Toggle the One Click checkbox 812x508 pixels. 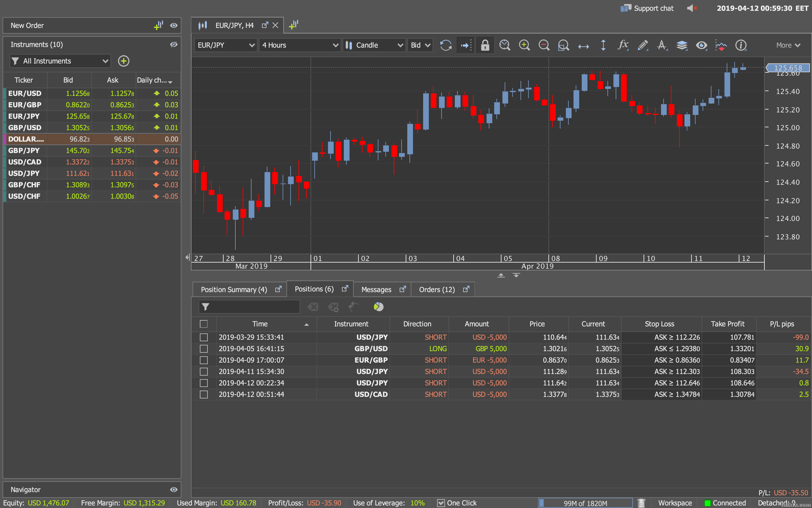441,503
